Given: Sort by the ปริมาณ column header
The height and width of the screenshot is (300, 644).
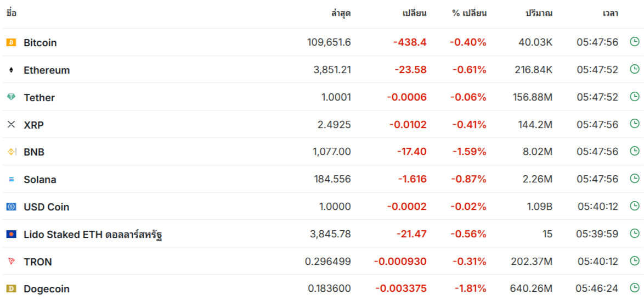Looking at the screenshot, I should tap(539, 13).
